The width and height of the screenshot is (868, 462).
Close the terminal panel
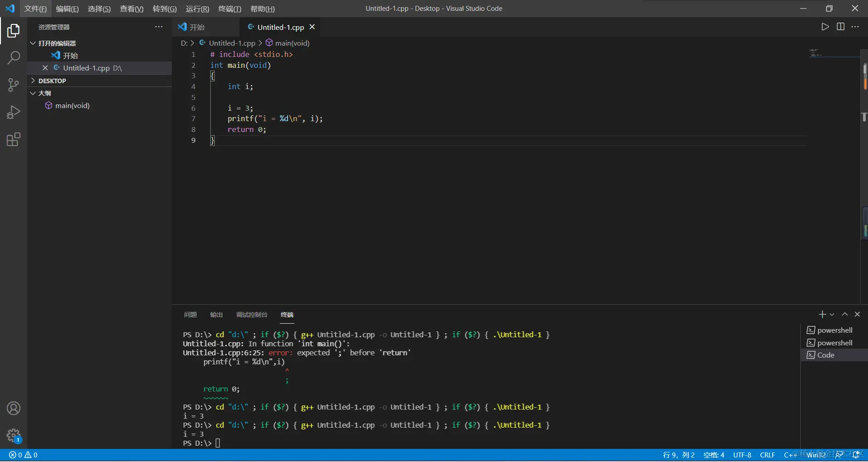point(857,314)
